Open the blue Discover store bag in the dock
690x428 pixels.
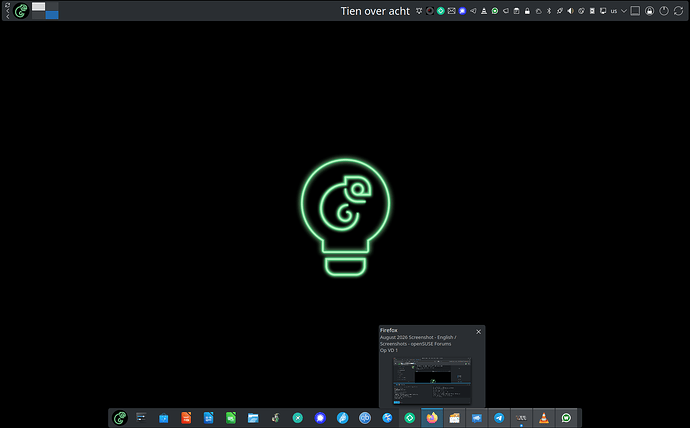tap(164, 418)
